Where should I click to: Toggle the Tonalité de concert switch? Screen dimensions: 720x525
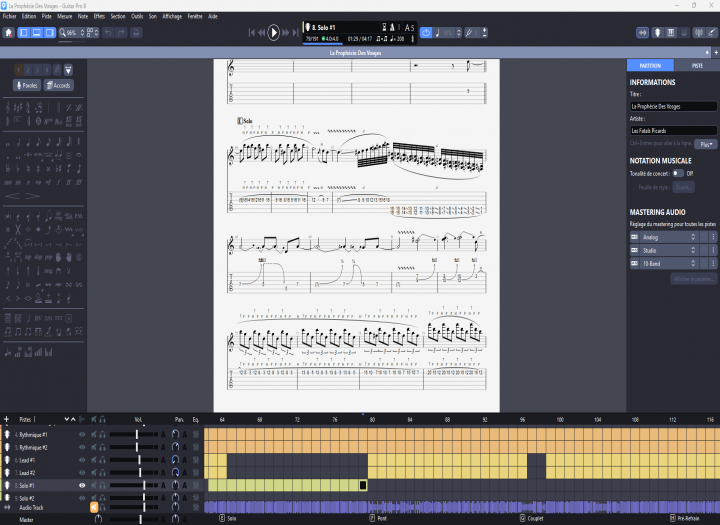pos(677,173)
